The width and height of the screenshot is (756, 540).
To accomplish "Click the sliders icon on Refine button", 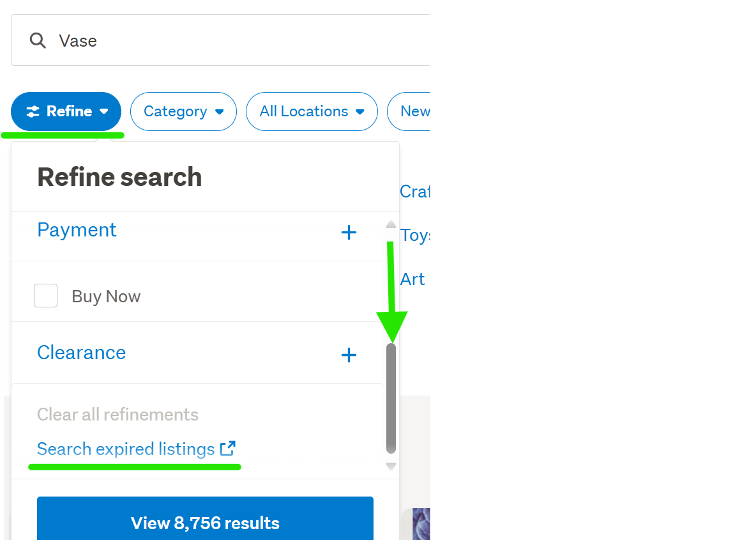I will click(33, 112).
